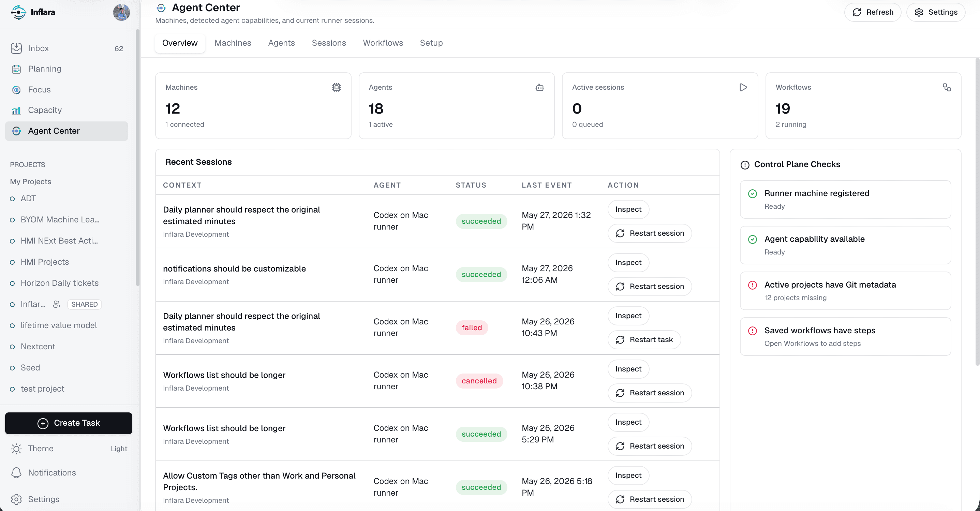Click the Inflara logo icon
The image size is (980, 511).
coord(18,12)
